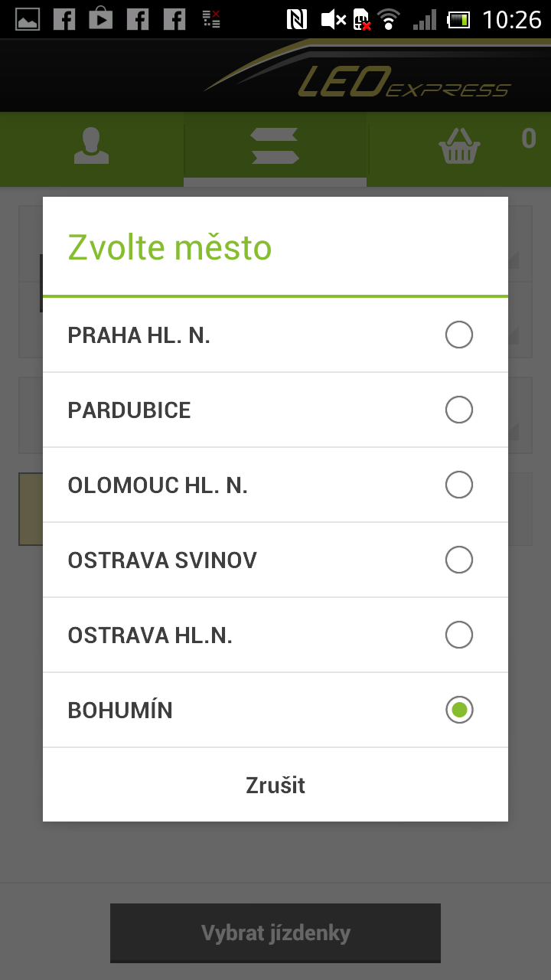This screenshot has width=551, height=980.
Task: Tap the muted sound status icon
Action: point(333,19)
